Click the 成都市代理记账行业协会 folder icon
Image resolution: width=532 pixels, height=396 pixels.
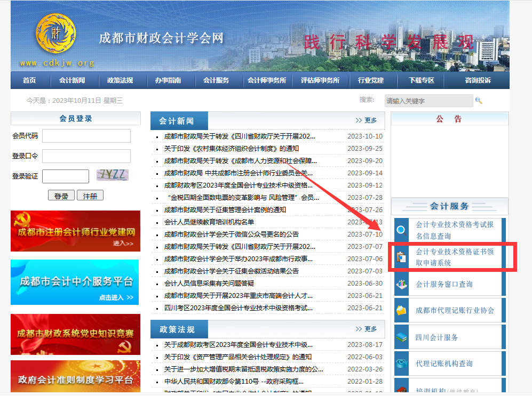tap(401, 311)
